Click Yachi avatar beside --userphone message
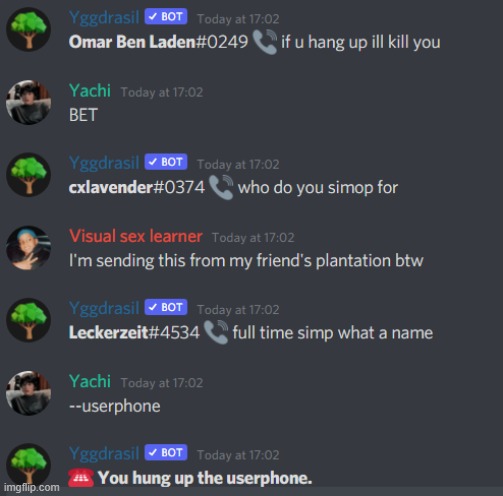The width and height of the screenshot is (503, 496). [x=29, y=393]
